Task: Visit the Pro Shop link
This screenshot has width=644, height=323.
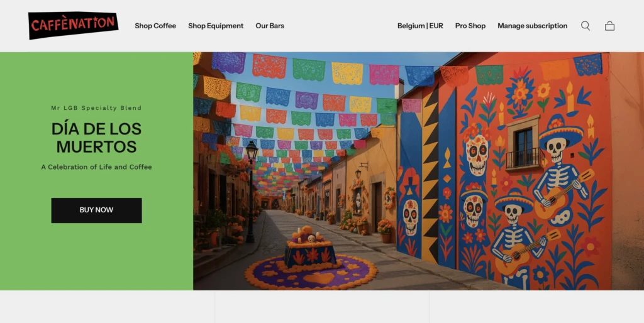Action: pyautogui.click(x=470, y=26)
